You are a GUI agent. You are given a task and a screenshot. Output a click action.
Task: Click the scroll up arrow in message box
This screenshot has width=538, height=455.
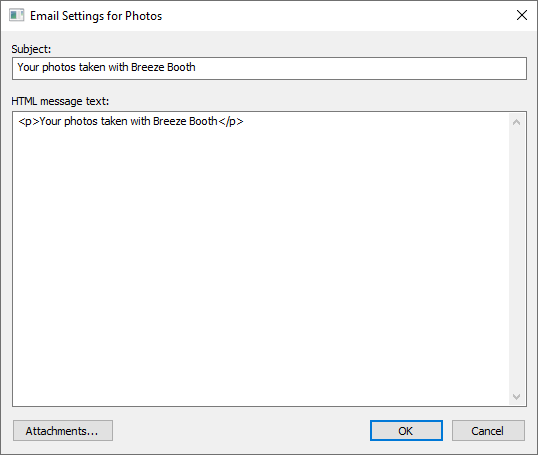pos(516,122)
